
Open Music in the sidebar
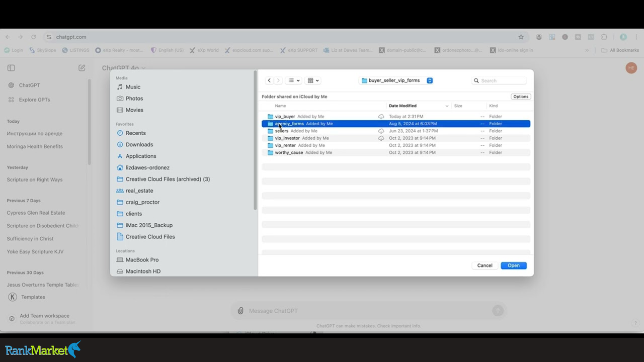pyautogui.click(x=129, y=87)
